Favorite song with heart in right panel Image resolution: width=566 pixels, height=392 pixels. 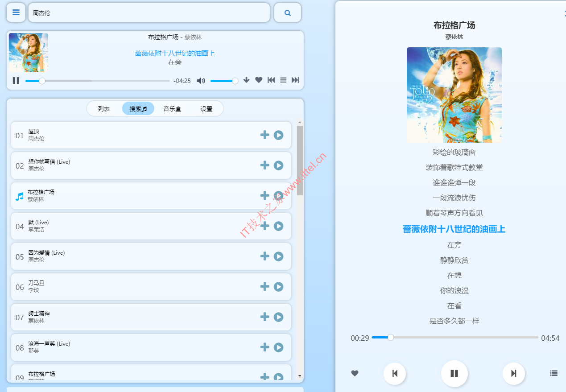tap(355, 373)
